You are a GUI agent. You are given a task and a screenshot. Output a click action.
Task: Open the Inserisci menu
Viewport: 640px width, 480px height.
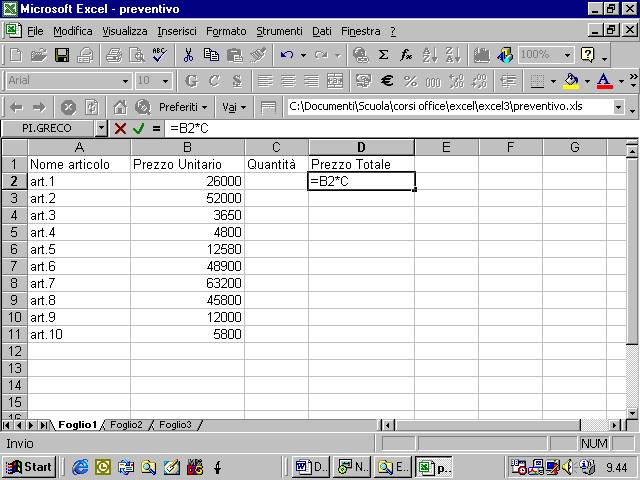177,31
